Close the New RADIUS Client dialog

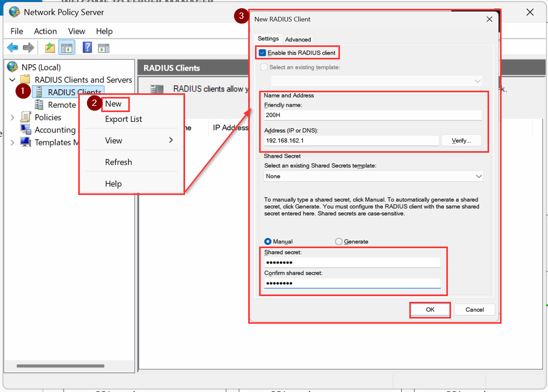click(x=489, y=19)
